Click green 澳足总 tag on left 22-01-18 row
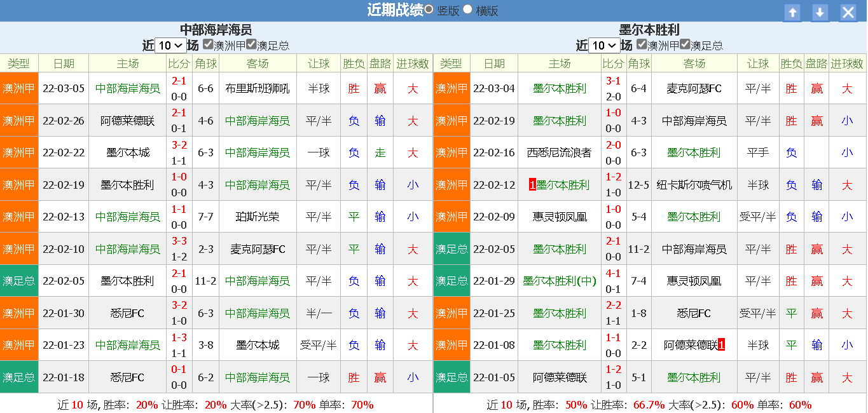868x413 pixels. pos(19,377)
